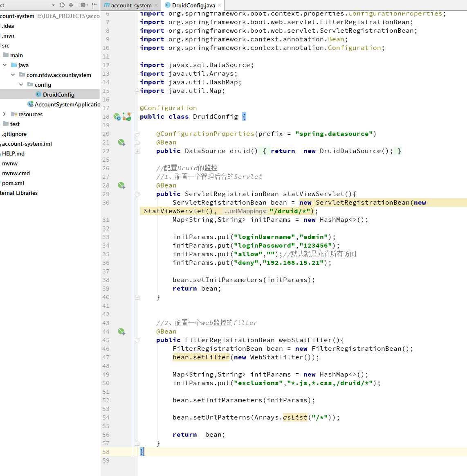Click the fold end marker at line 40
Image resolution: width=467 pixels, height=476 pixels.
pos(137,298)
